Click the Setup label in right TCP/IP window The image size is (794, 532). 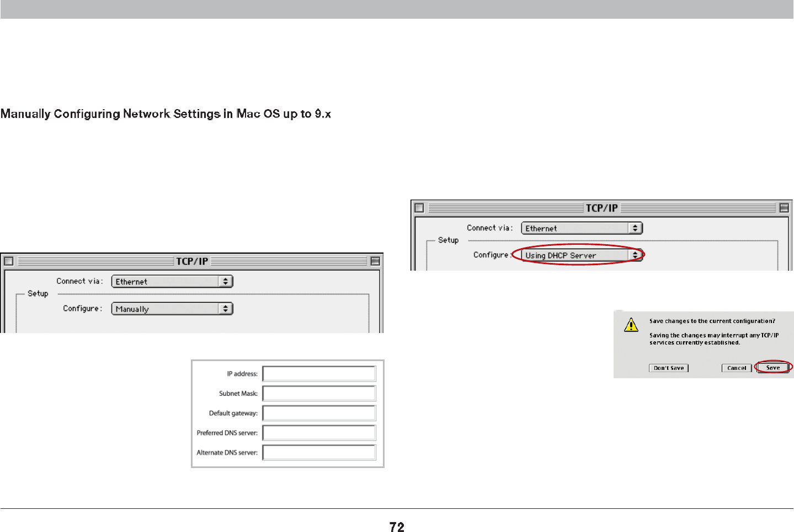tap(448, 240)
